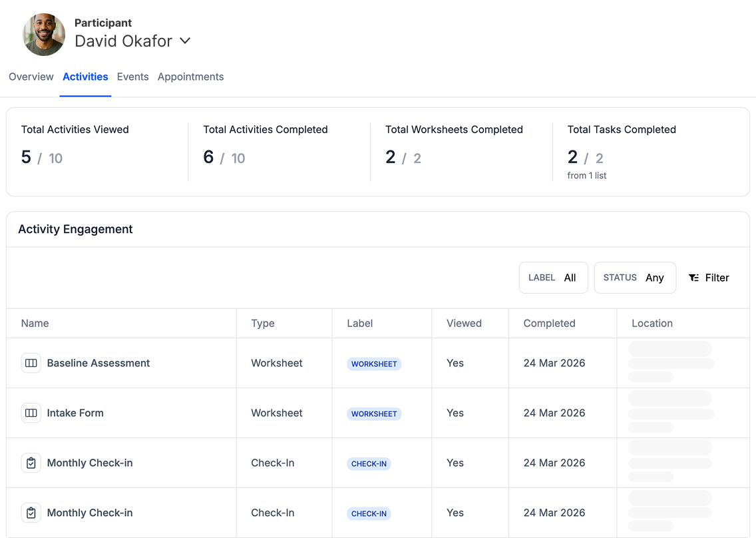The width and height of the screenshot is (756, 538).
Task: Open the Appointments tab
Action: pyautogui.click(x=191, y=77)
